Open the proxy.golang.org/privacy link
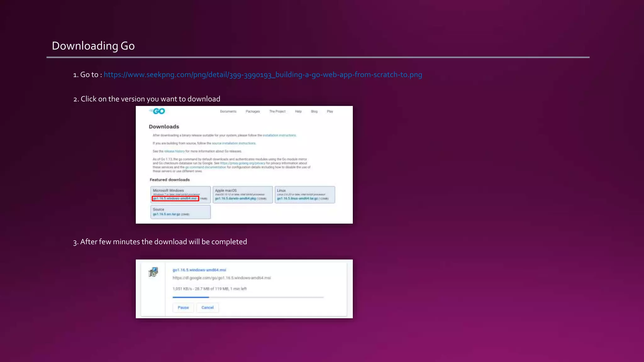 pos(242,163)
